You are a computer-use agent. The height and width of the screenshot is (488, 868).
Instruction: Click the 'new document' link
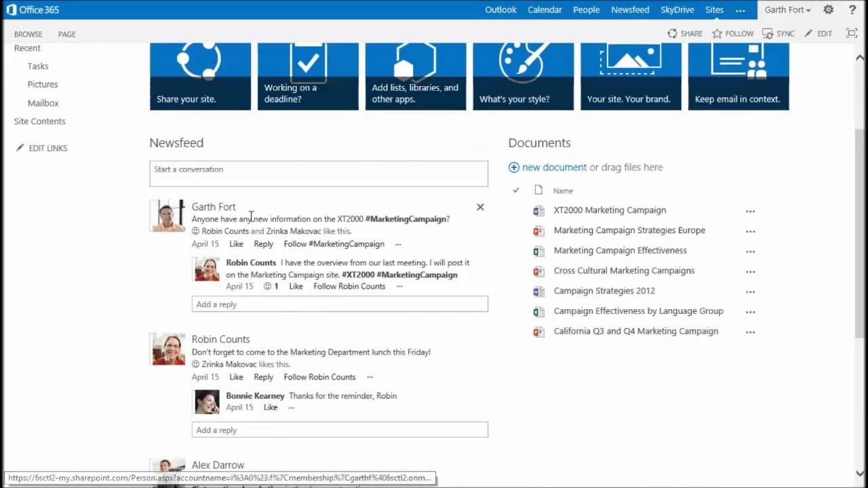click(x=554, y=167)
